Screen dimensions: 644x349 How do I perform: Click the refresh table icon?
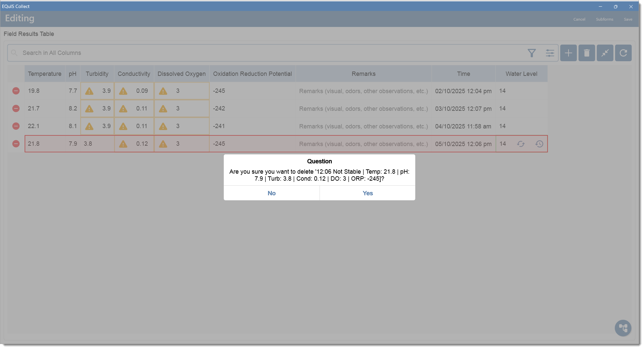tap(623, 53)
